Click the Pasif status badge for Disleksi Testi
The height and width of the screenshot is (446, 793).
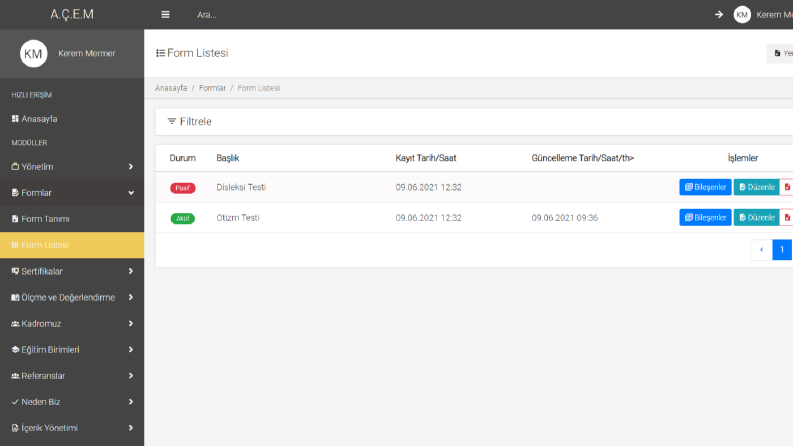click(183, 188)
